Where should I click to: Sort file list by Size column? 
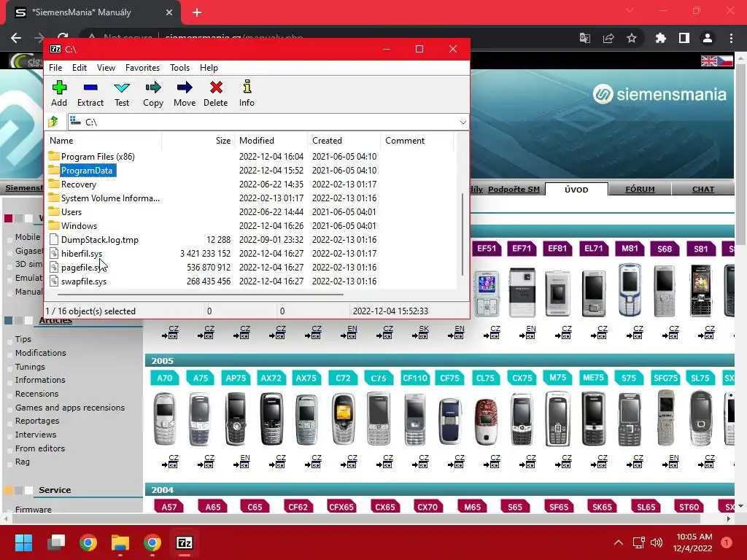[x=198, y=141]
